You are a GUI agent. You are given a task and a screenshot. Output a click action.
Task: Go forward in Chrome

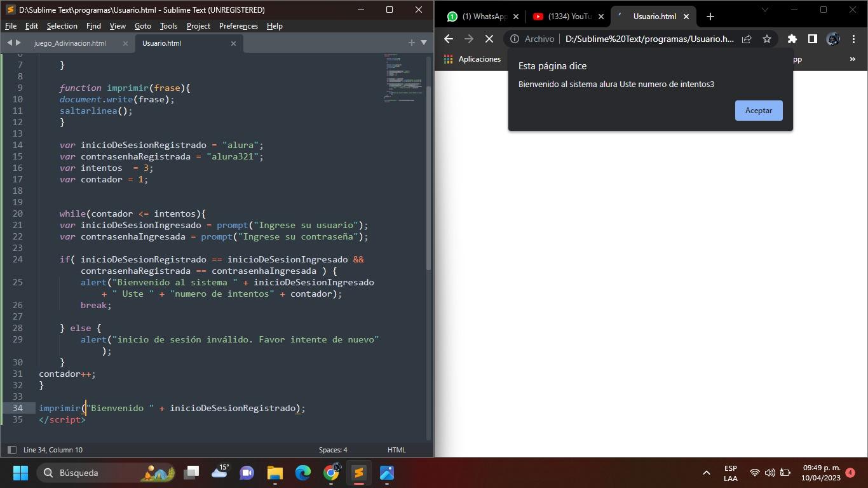(469, 39)
